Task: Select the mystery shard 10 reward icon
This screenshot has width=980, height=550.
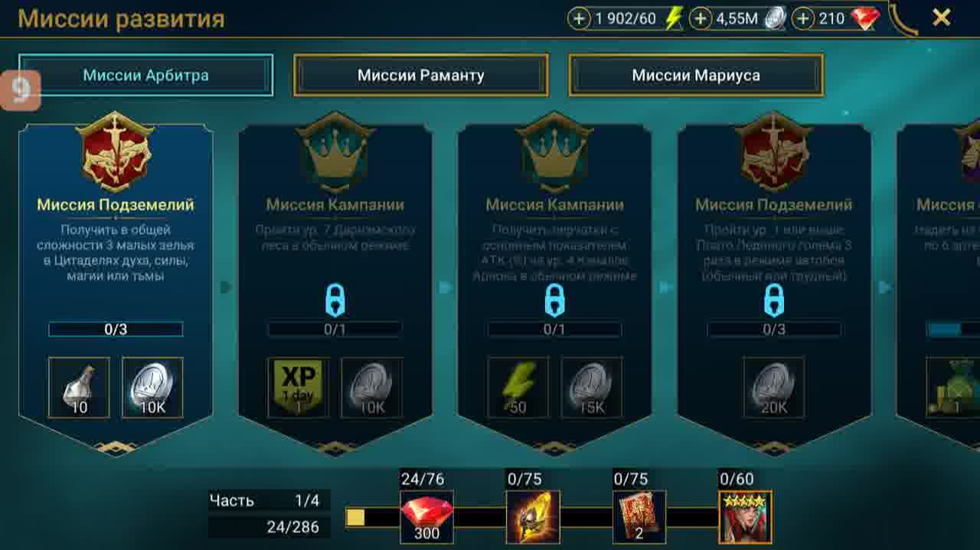Action: (79, 388)
